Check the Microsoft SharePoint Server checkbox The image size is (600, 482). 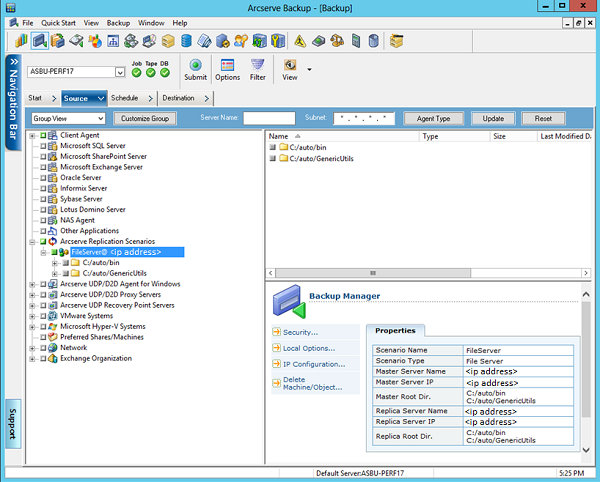[43, 156]
